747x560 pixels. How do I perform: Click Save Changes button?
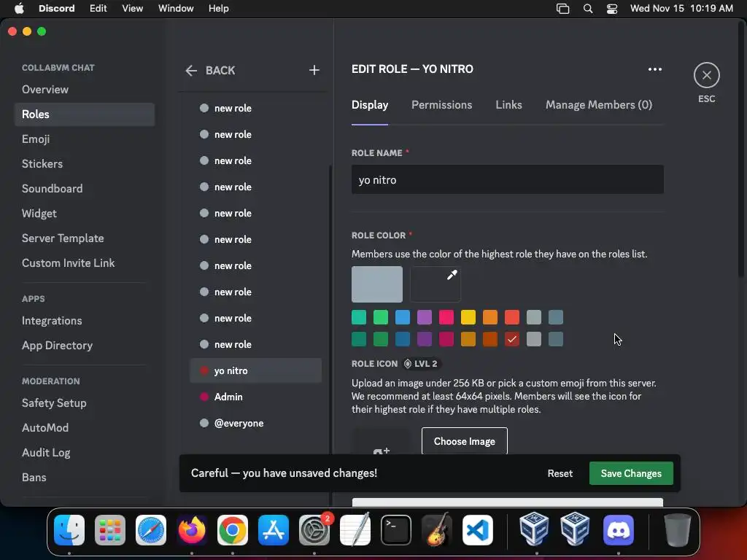[x=631, y=473]
